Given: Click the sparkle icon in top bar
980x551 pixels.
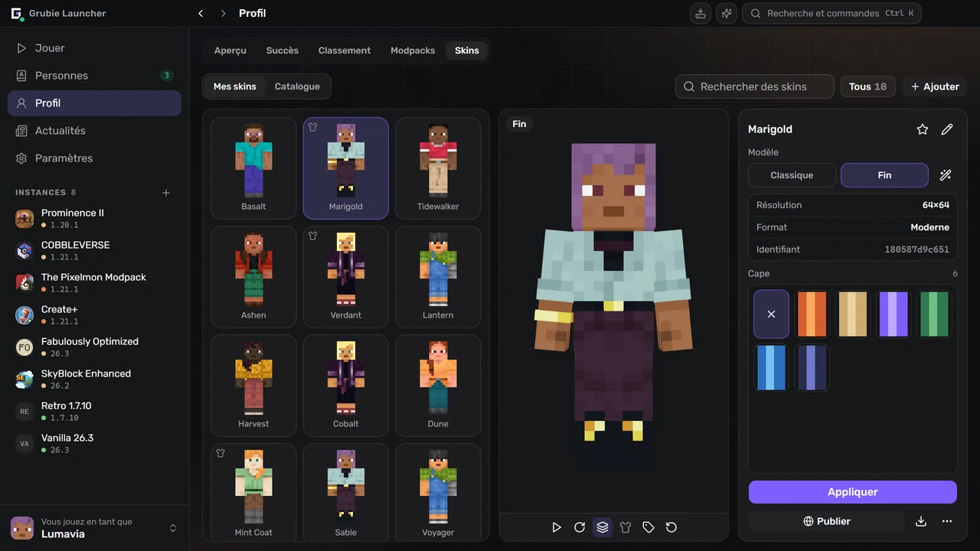Looking at the screenshot, I should (727, 13).
